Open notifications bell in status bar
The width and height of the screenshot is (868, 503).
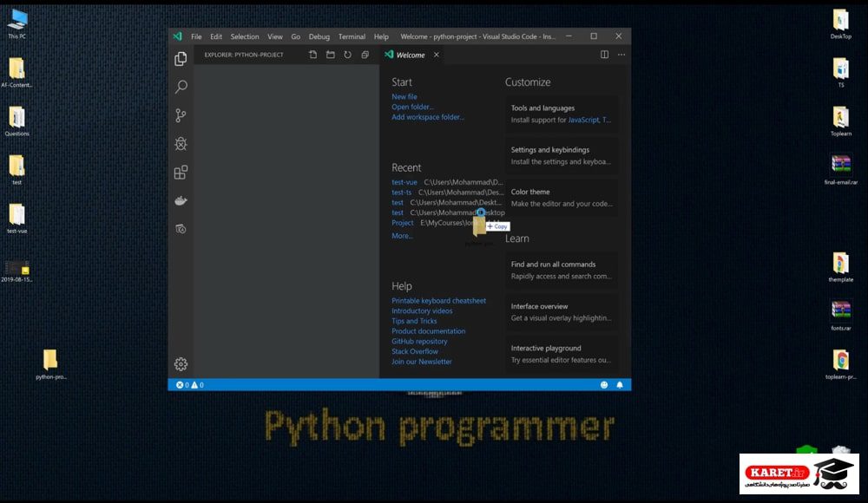coord(620,385)
